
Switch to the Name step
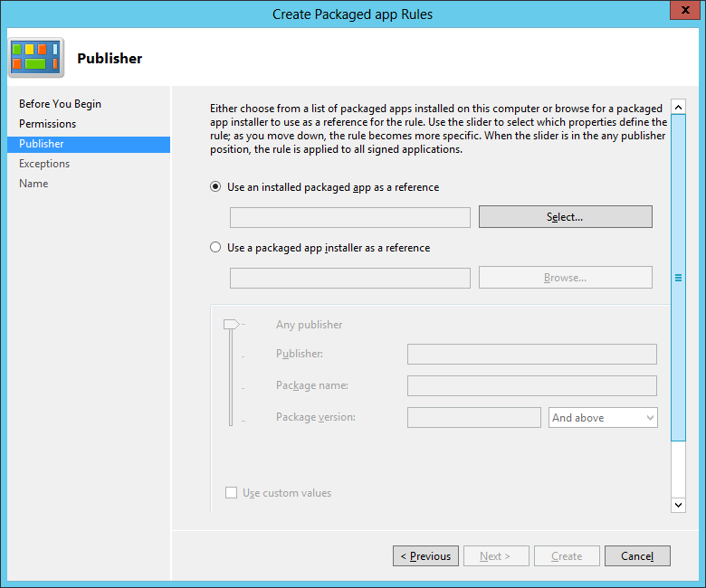click(x=33, y=184)
